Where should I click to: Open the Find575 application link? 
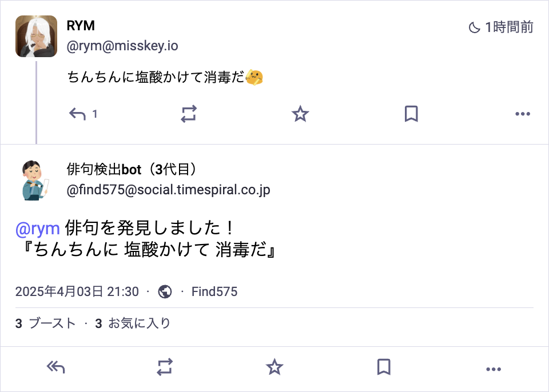click(x=214, y=292)
